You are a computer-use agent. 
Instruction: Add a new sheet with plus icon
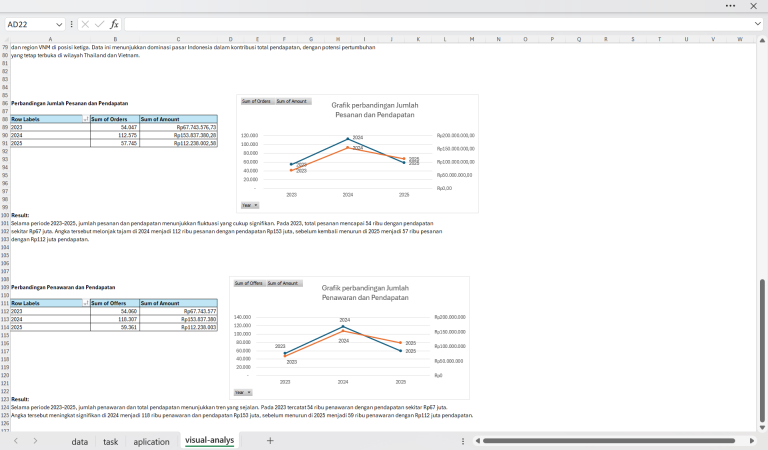(270, 441)
